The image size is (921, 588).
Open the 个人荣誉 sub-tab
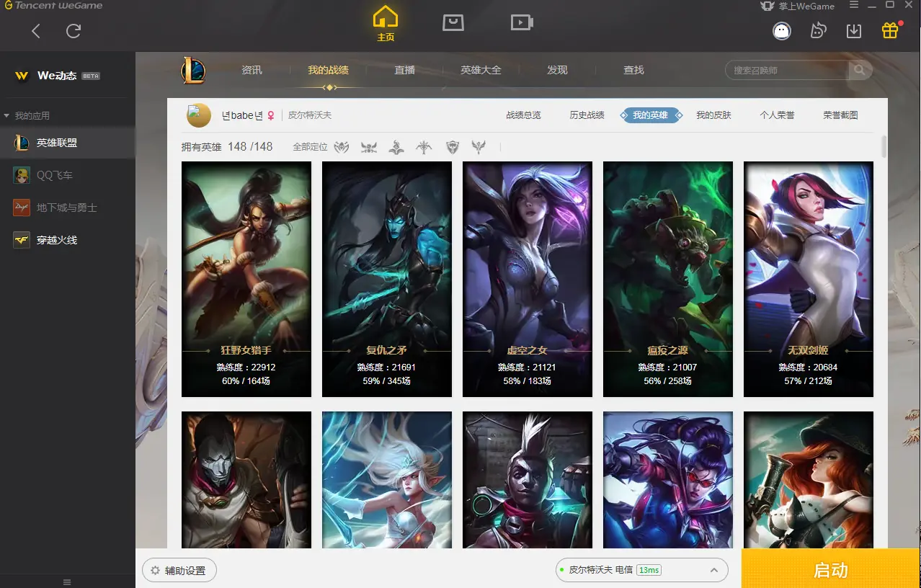click(x=777, y=115)
